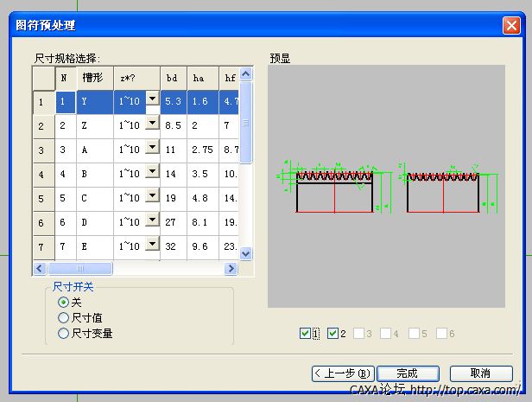Click the table's scroll down arrow

[x=245, y=253]
